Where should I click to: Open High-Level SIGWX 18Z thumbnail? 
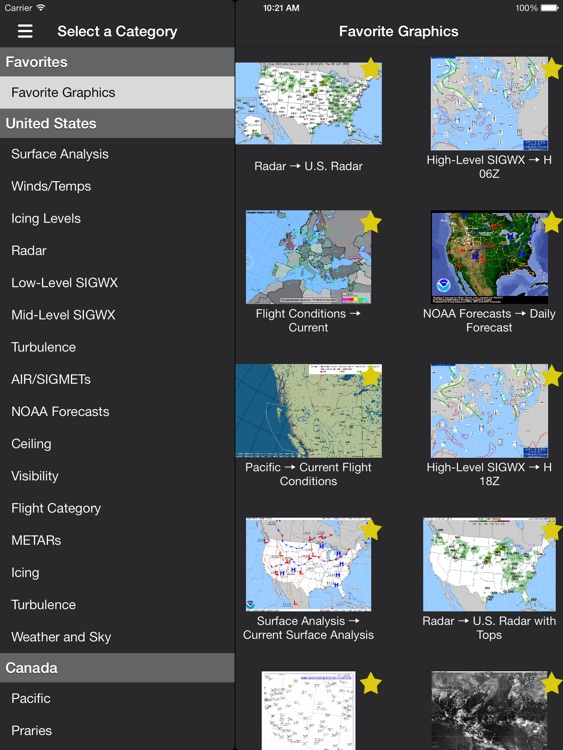click(x=489, y=411)
